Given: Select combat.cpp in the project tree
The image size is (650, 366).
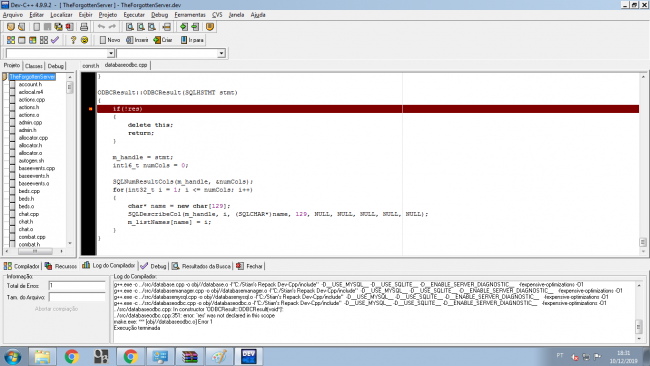Looking at the screenshot, I should coord(32,237).
